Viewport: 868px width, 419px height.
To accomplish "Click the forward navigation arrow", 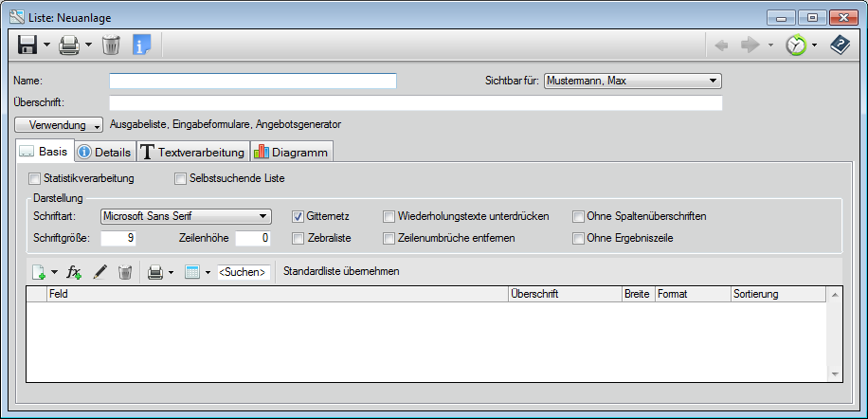I will tap(750, 46).
